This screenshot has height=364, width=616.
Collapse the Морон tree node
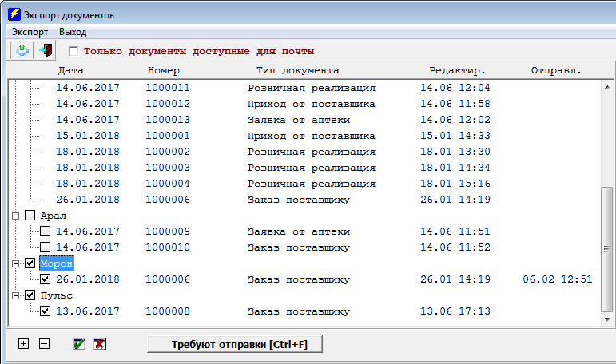(x=15, y=263)
